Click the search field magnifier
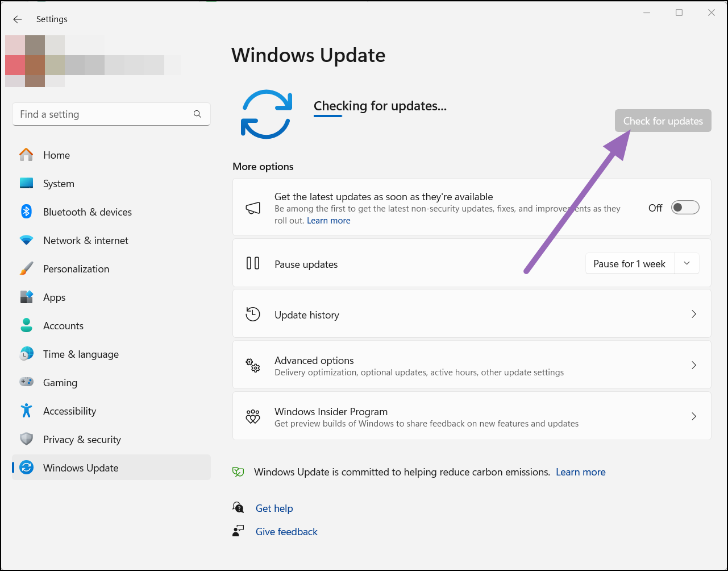 click(x=197, y=114)
